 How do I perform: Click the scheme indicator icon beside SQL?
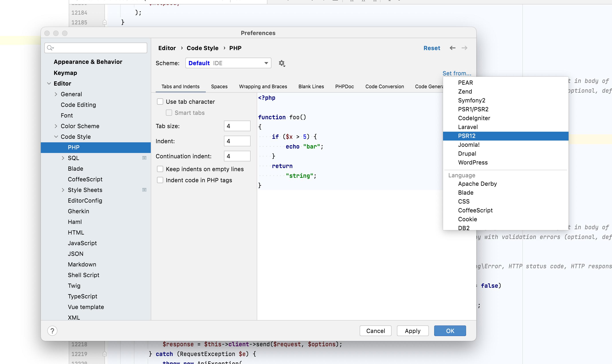144,158
